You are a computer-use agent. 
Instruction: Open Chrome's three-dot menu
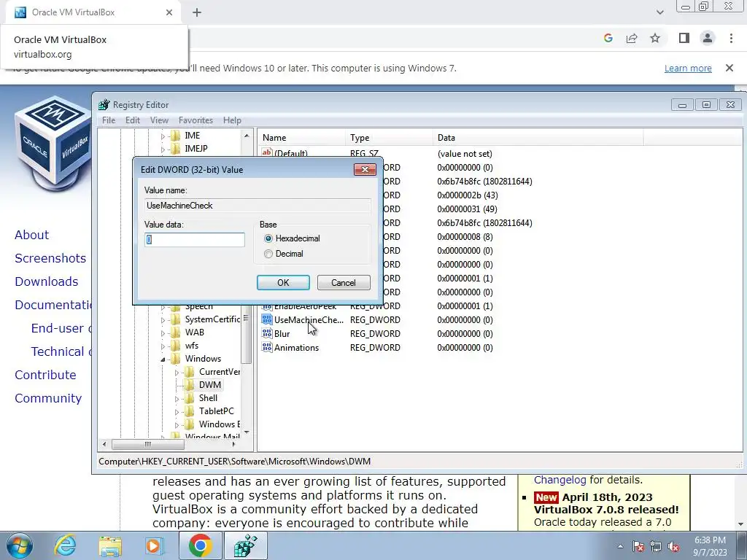click(x=731, y=38)
